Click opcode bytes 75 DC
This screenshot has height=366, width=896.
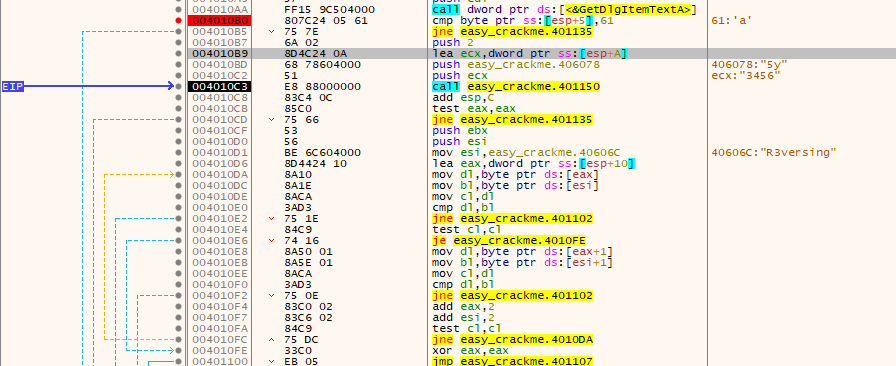point(301,340)
